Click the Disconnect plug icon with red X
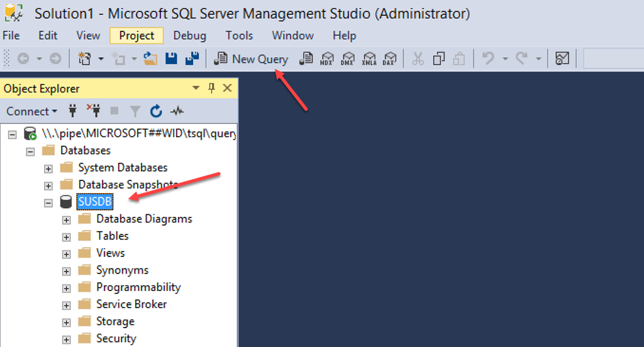644x347 pixels. pos(94,111)
